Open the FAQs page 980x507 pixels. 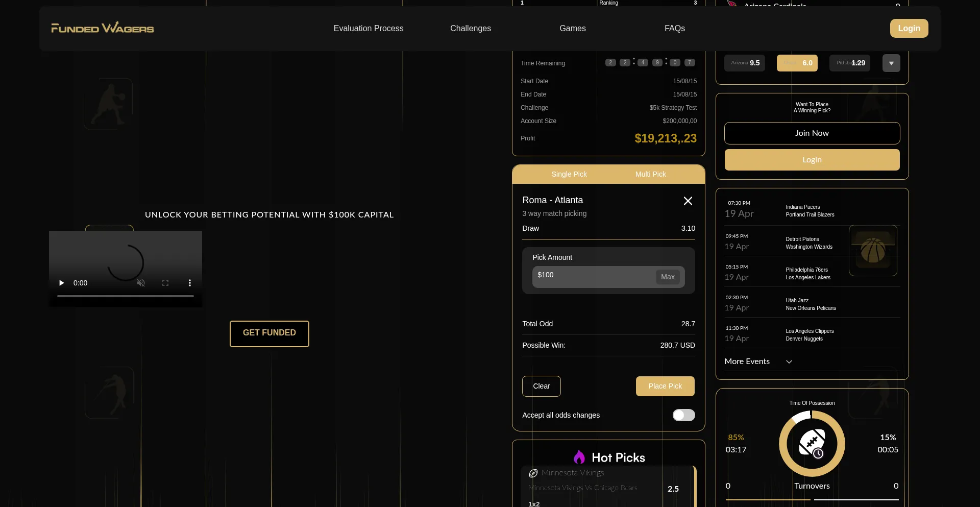[x=675, y=29]
